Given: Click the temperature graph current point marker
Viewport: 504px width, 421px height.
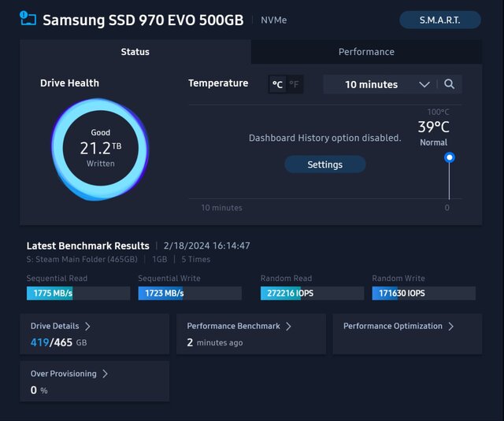Looking at the screenshot, I should (x=450, y=157).
